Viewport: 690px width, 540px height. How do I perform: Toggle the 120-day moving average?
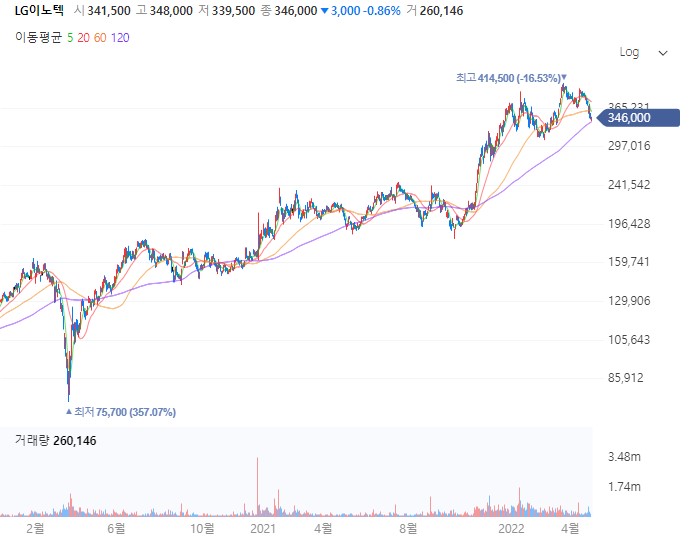click(120, 38)
